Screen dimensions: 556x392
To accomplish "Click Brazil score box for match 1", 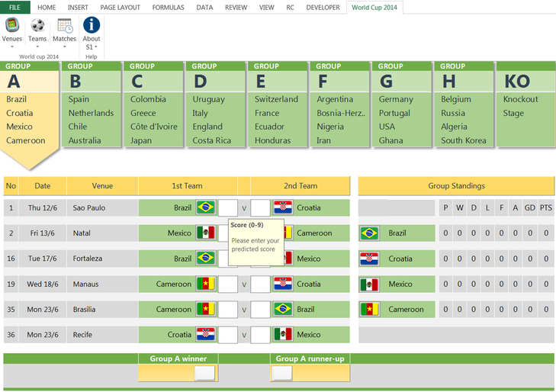I will click(x=227, y=207).
